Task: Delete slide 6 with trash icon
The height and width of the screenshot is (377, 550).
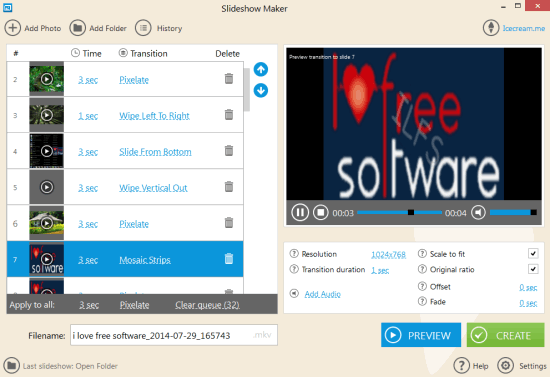Action: (x=229, y=223)
